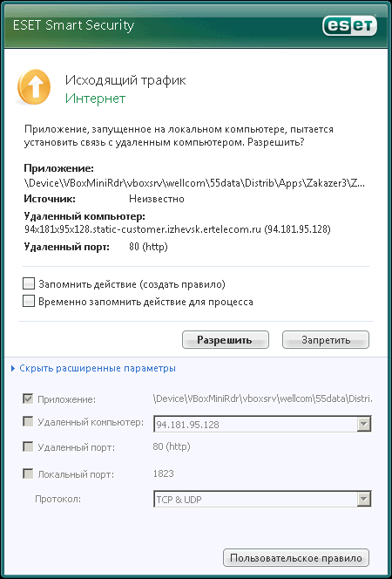Check 'Временно запомнить действие для процесса'

(x=29, y=301)
